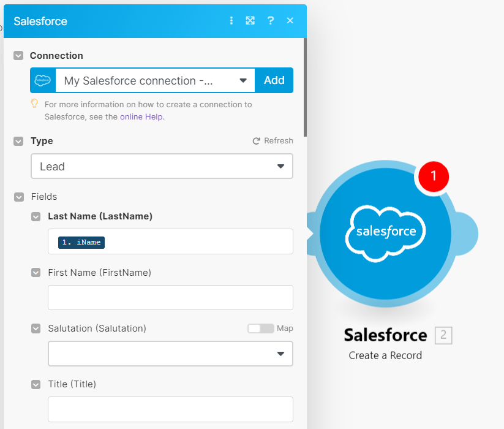Collapse the Type section
Viewport: 504px width, 429px height.
click(18, 141)
